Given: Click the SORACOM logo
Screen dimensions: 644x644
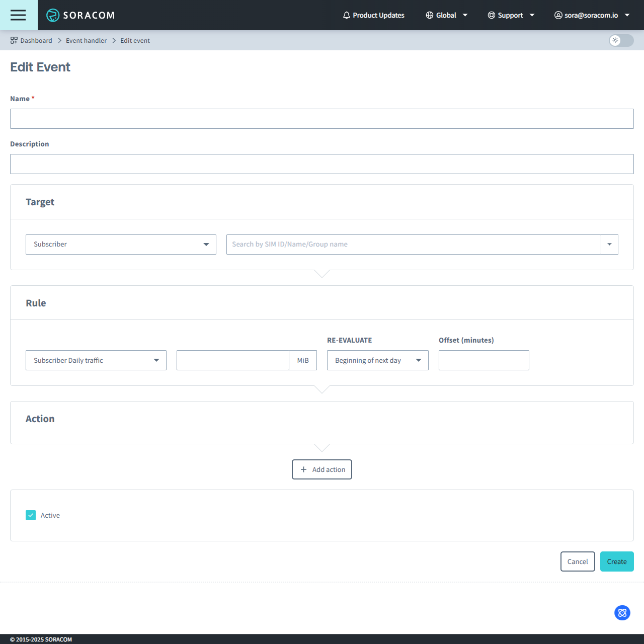Looking at the screenshot, I should click(x=80, y=15).
